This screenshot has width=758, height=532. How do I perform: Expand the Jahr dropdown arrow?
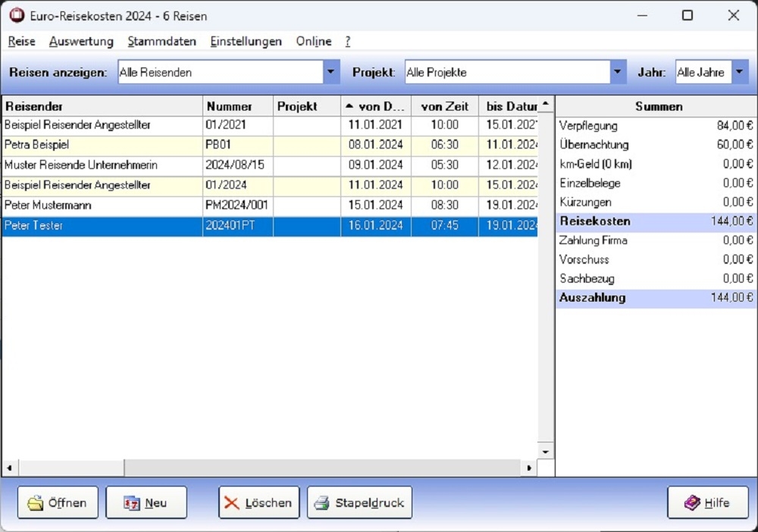pyautogui.click(x=740, y=72)
